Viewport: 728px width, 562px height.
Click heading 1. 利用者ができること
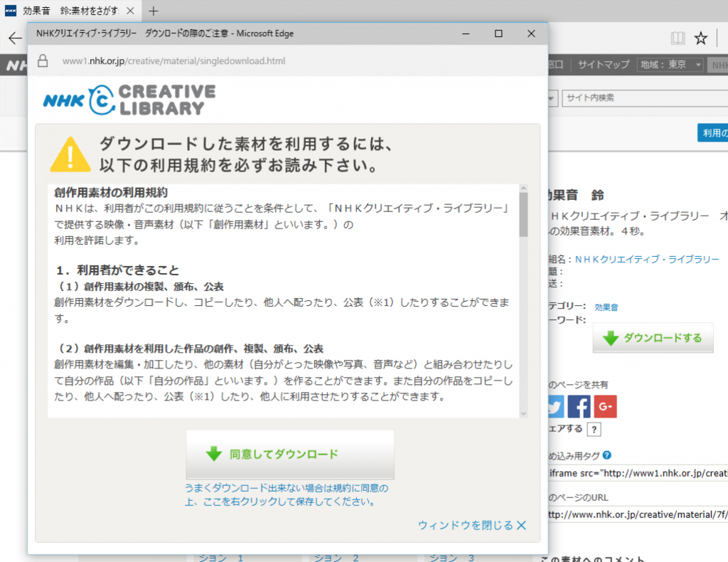click(x=118, y=270)
